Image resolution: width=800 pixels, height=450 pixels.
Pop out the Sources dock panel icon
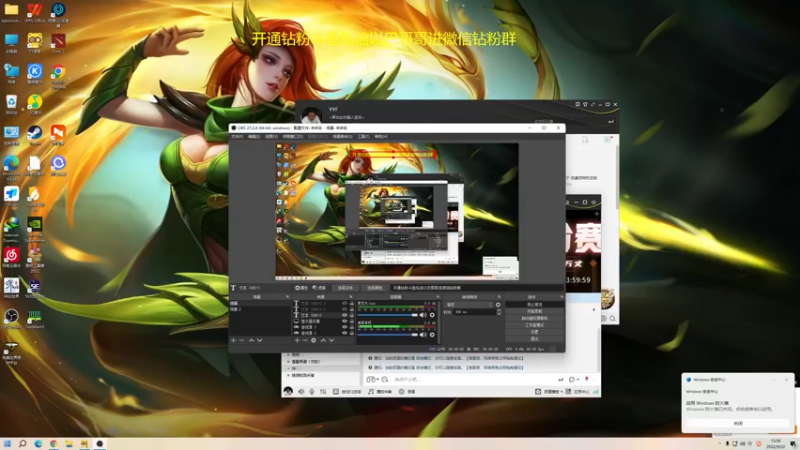pyautogui.click(x=351, y=296)
